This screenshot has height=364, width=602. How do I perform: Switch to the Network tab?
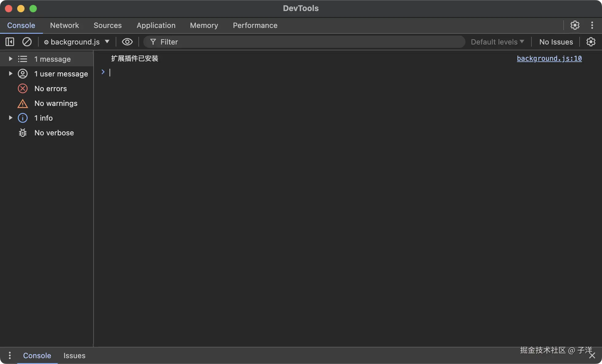click(x=64, y=25)
